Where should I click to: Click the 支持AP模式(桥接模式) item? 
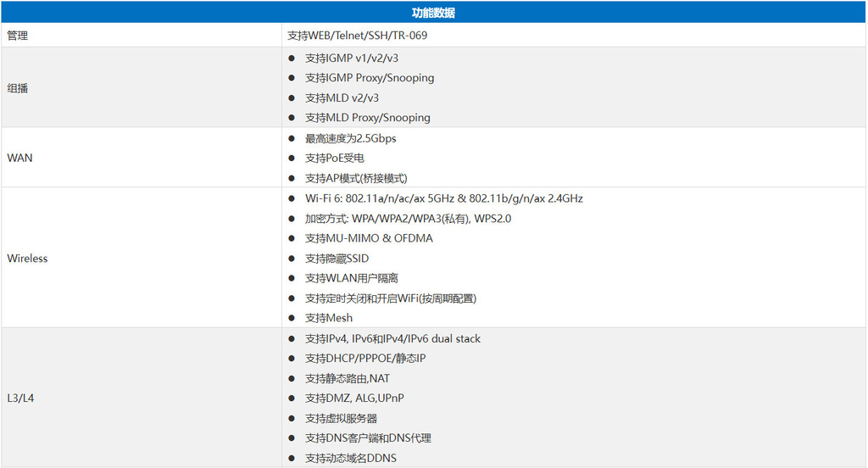pyautogui.click(x=356, y=178)
